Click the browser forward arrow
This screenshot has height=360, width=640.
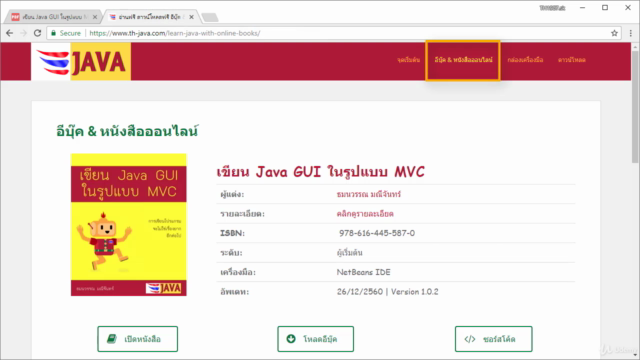(23, 33)
